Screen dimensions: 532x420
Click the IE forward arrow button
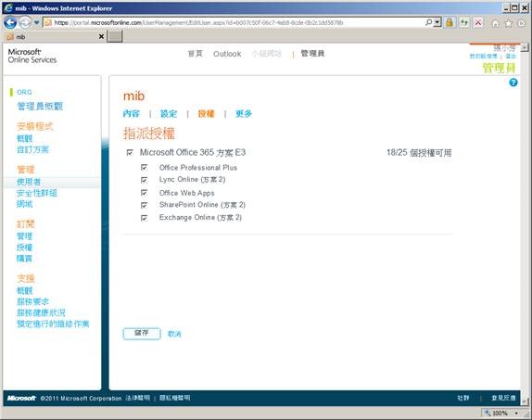(25, 23)
